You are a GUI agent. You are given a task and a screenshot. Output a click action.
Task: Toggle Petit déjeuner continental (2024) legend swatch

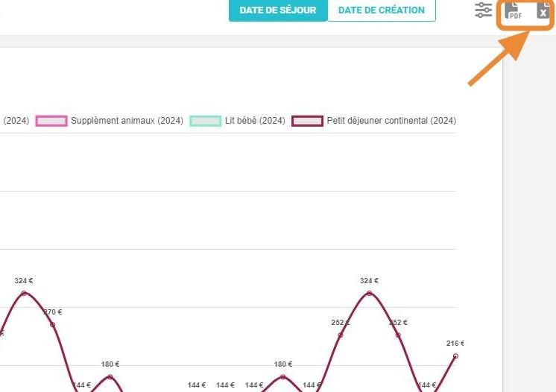pos(307,121)
